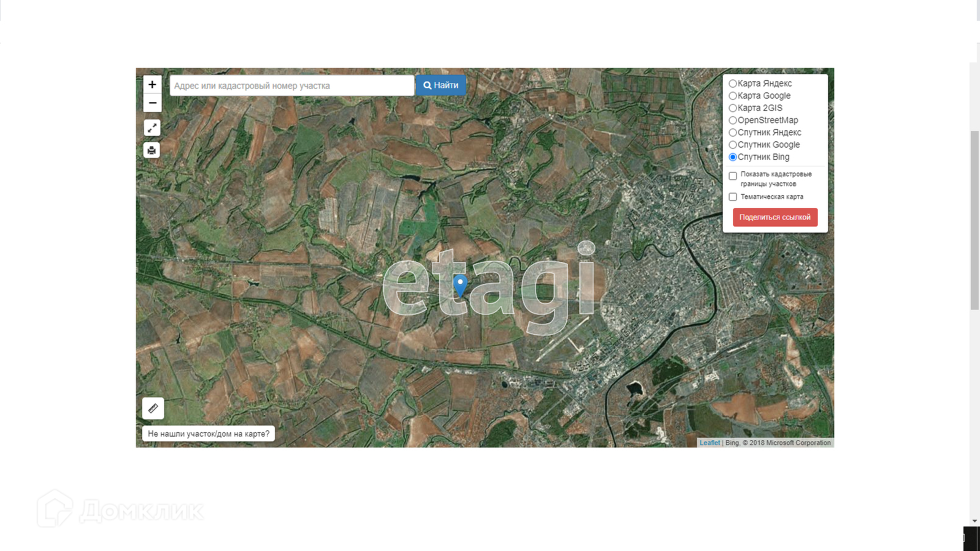Click the page vertical scrollbar thumb
980x551 pixels.
point(974,220)
